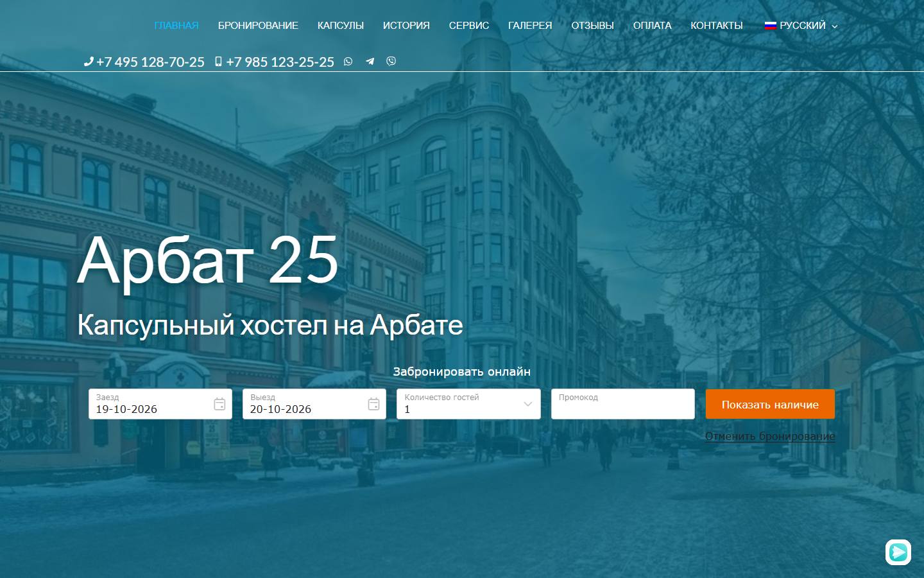Open the ОТЗЫВЫ menu item
This screenshot has height=578, width=924.
[x=592, y=26]
